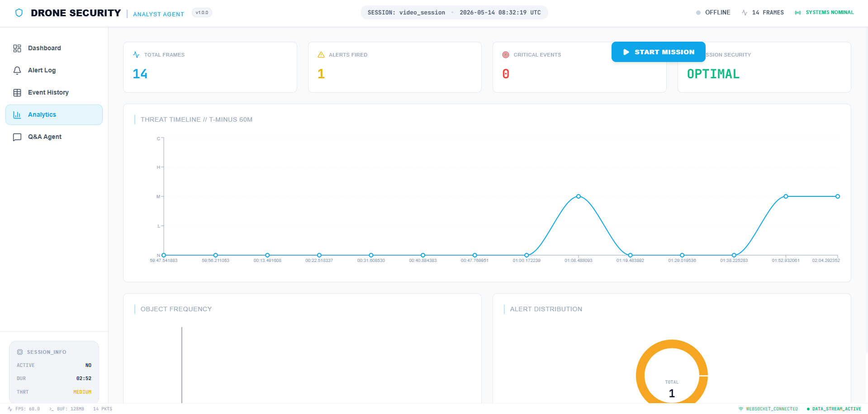Click the pulse icon beside FPS in status bar
868x414 pixels.
tap(10, 409)
